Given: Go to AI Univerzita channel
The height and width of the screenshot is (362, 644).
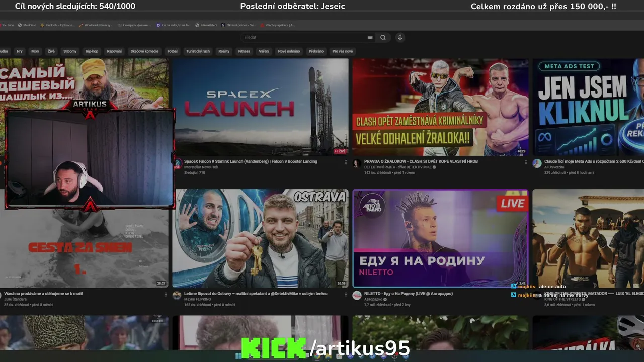Looking at the screenshot, I should [554, 167].
